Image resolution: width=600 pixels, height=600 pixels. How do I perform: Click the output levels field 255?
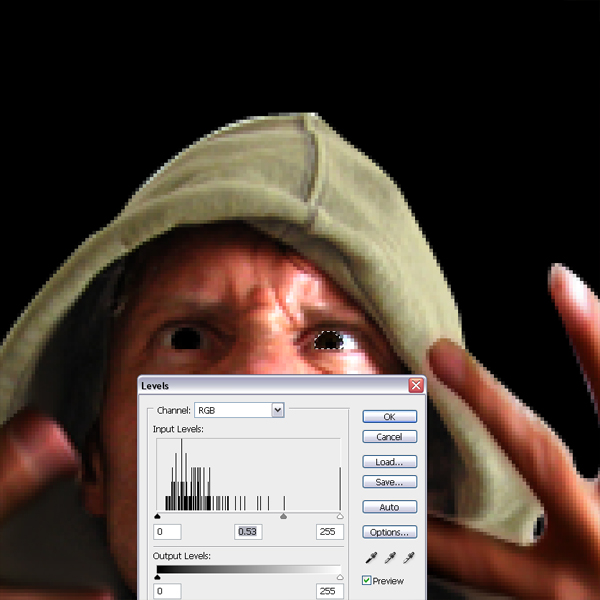coord(330,591)
